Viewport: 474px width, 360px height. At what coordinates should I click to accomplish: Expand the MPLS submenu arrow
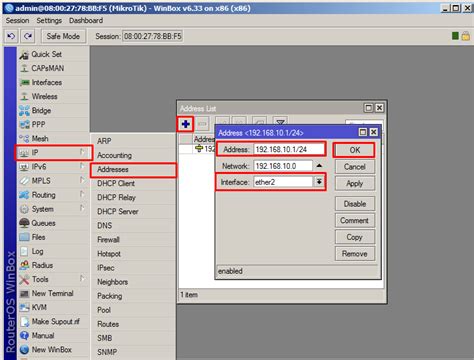pyautogui.click(x=82, y=180)
